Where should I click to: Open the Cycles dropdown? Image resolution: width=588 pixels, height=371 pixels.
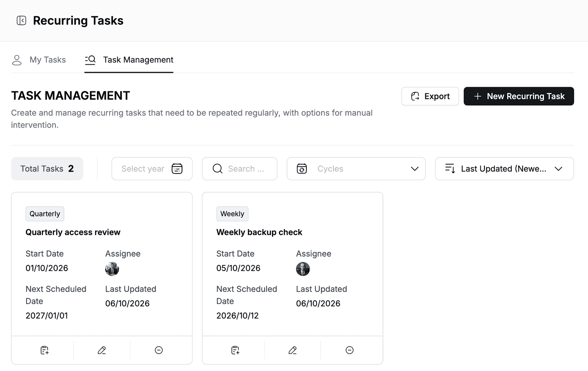356,169
